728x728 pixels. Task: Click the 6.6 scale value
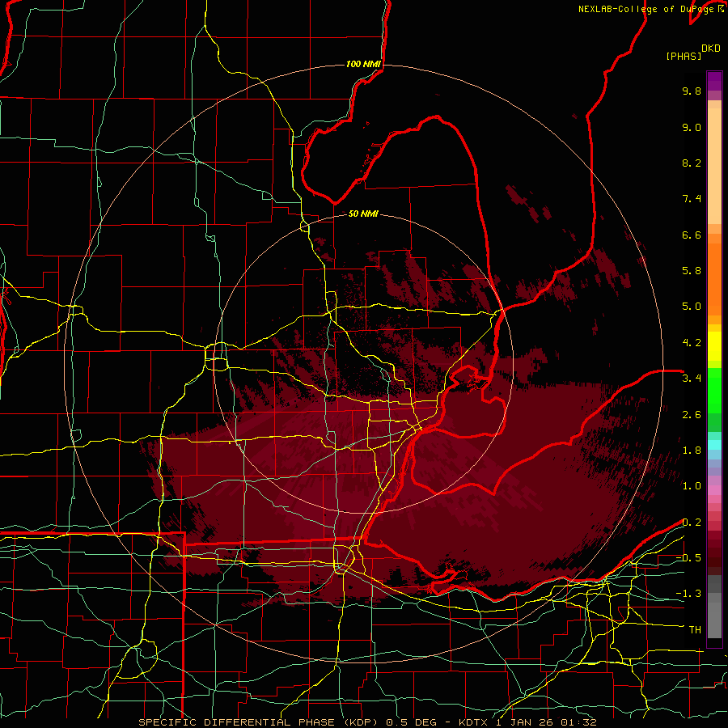click(x=692, y=235)
